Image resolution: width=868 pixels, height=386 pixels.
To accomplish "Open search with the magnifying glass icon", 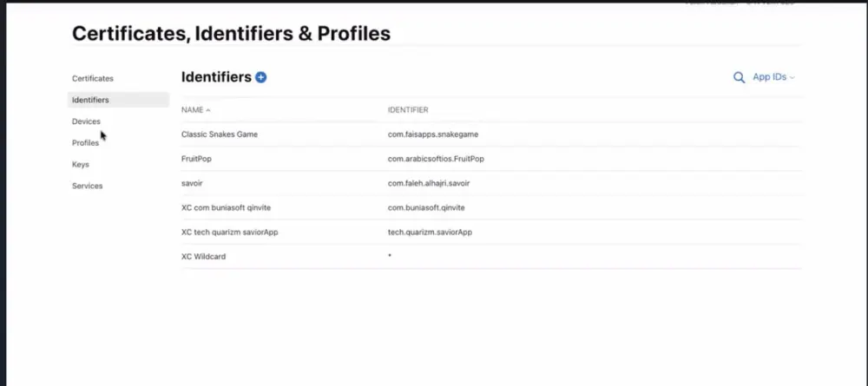I will [x=739, y=77].
